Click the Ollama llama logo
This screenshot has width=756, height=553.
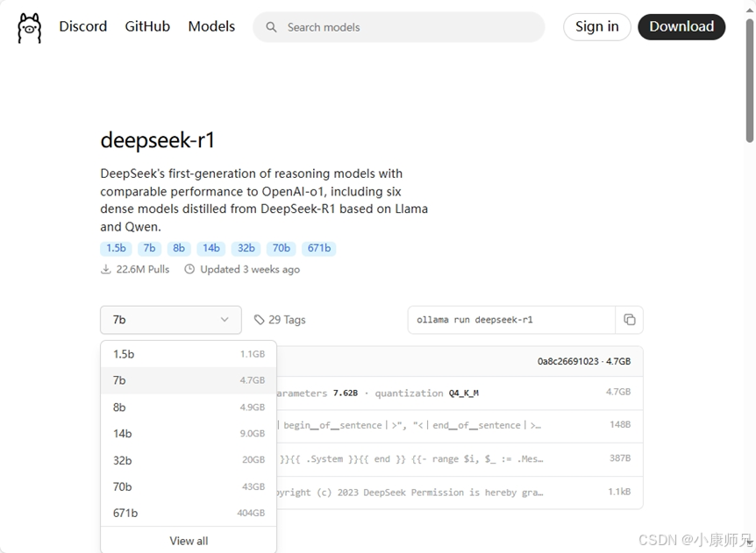tap(29, 27)
